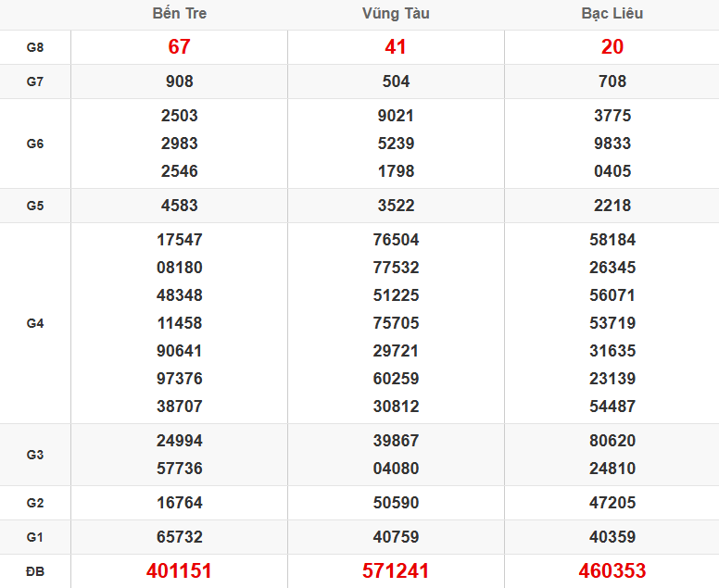
Task: Select G2 result 50590 for Vũng Tàu
Action: [x=396, y=503]
